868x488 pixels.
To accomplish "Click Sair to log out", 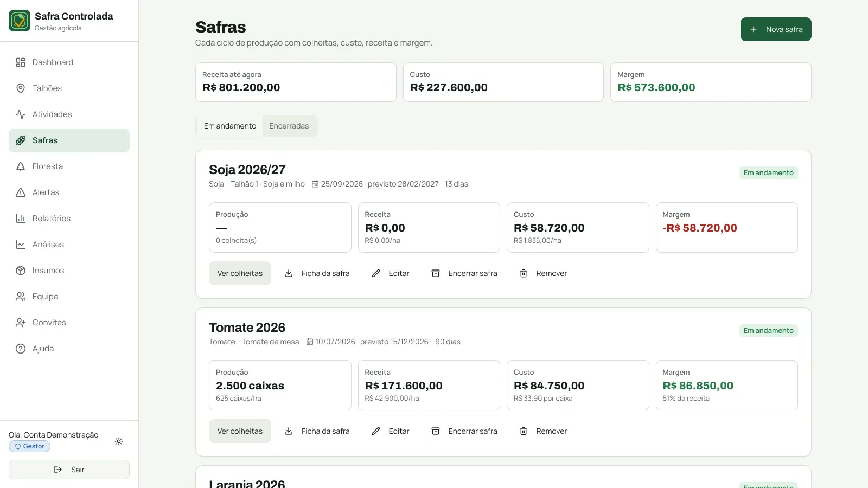I will tap(69, 470).
